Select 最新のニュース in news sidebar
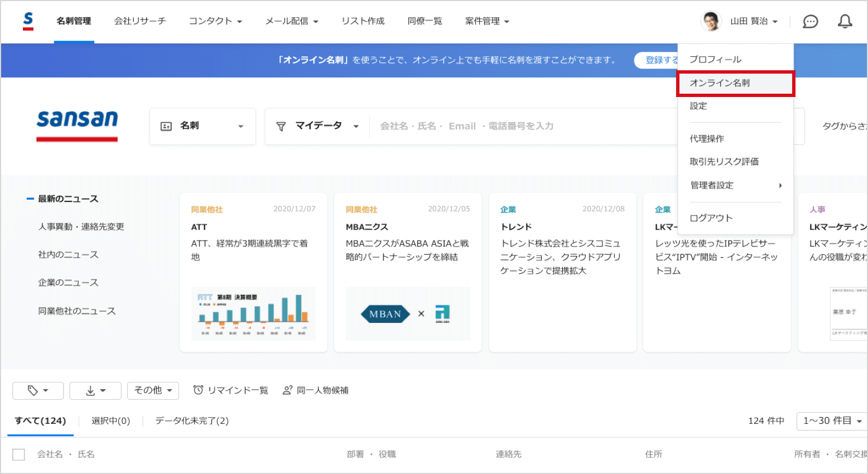 [x=68, y=199]
